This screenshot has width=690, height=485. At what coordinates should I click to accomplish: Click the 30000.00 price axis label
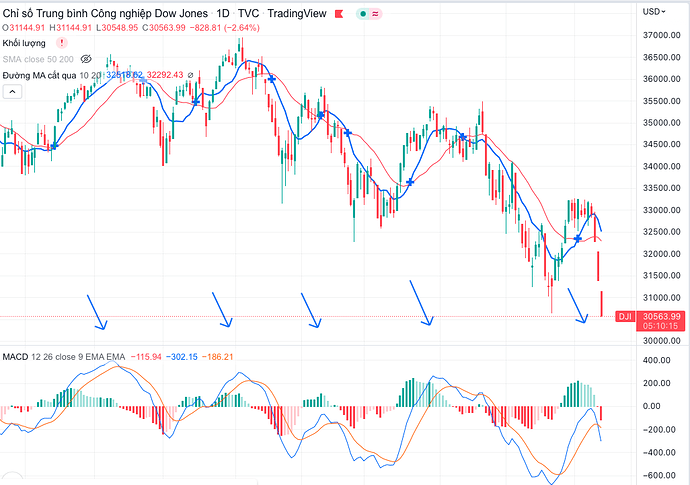pos(661,341)
